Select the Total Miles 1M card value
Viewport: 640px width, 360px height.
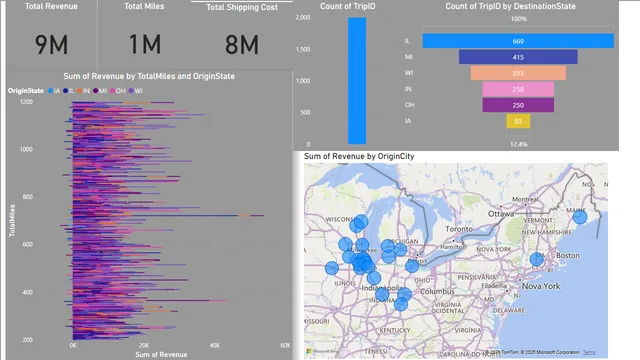click(144, 44)
